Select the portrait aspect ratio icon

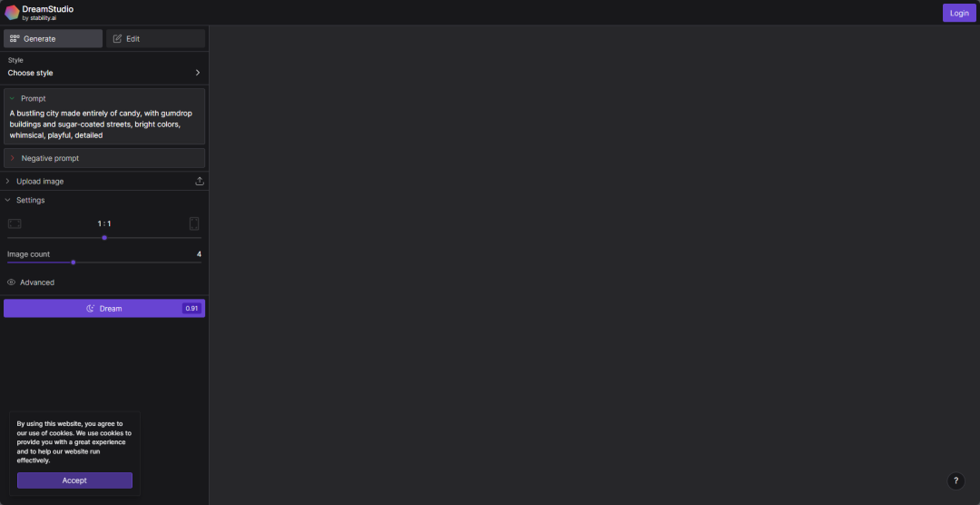pos(194,224)
